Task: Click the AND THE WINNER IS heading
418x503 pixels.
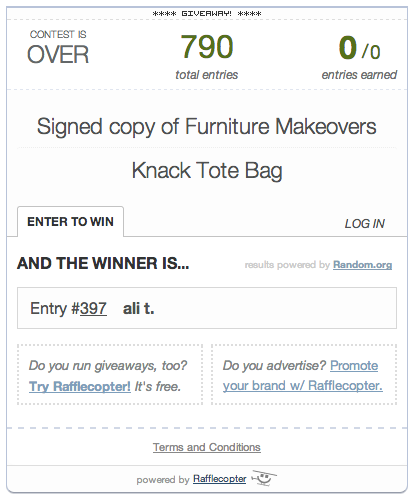Action: pyautogui.click(x=103, y=263)
